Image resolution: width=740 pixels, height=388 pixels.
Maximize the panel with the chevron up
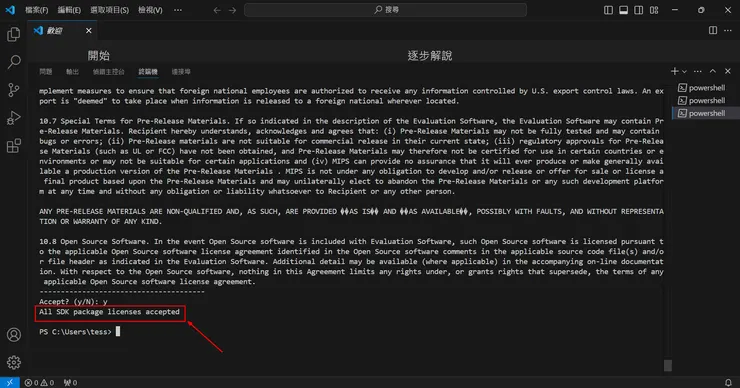click(713, 71)
